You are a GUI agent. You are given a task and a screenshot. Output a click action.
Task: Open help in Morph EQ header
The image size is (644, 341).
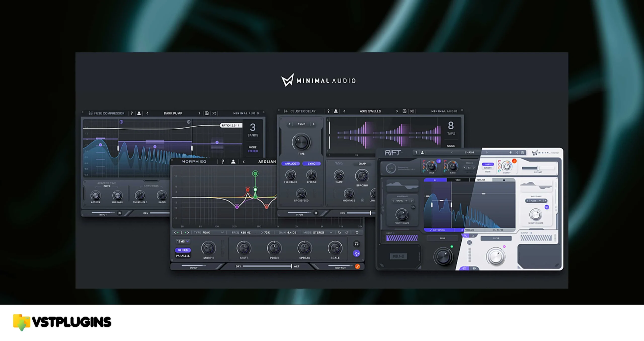(x=223, y=162)
